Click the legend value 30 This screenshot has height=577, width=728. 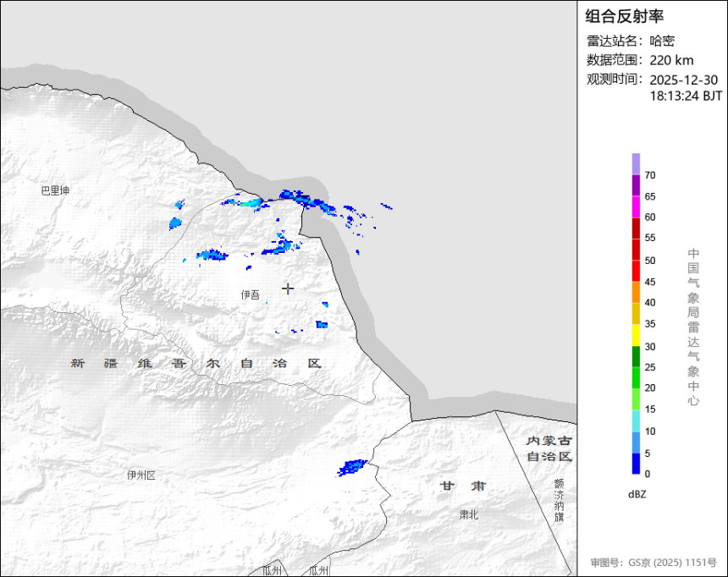pyautogui.click(x=650, y=346)
